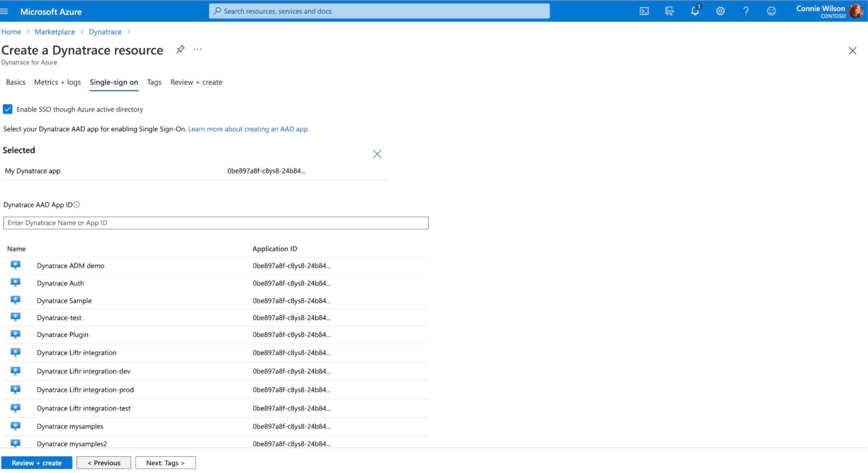
Task: Select the Dynatrace Sample app name
Action: tap(64, 300)
